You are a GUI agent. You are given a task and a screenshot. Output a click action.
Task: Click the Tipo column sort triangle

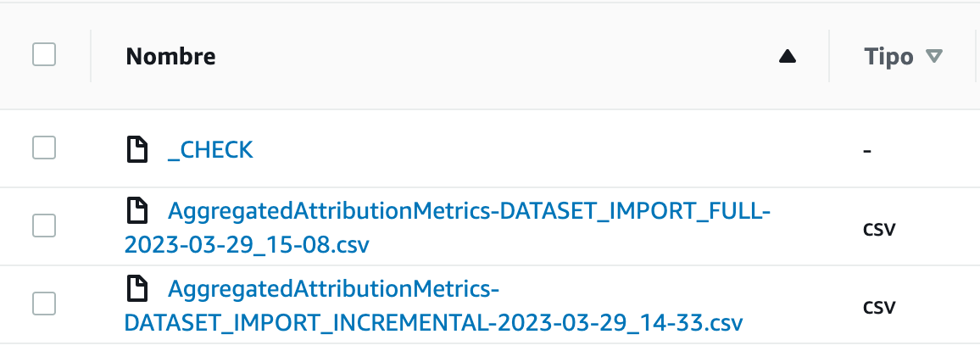(x=934, y=57)
